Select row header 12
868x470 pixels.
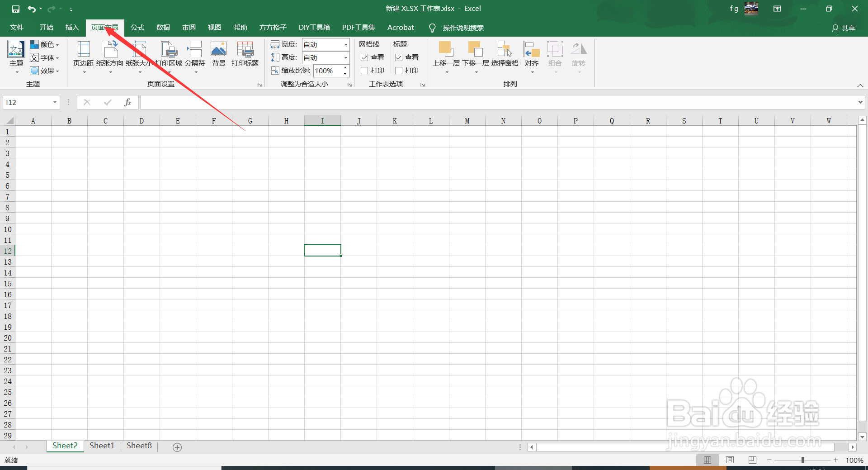tap(8, 251)
